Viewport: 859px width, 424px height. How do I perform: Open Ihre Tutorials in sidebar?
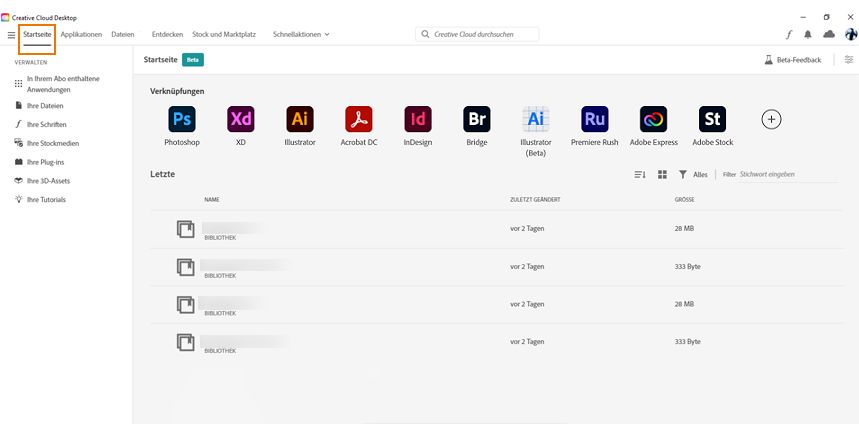(x=40, y=199)
